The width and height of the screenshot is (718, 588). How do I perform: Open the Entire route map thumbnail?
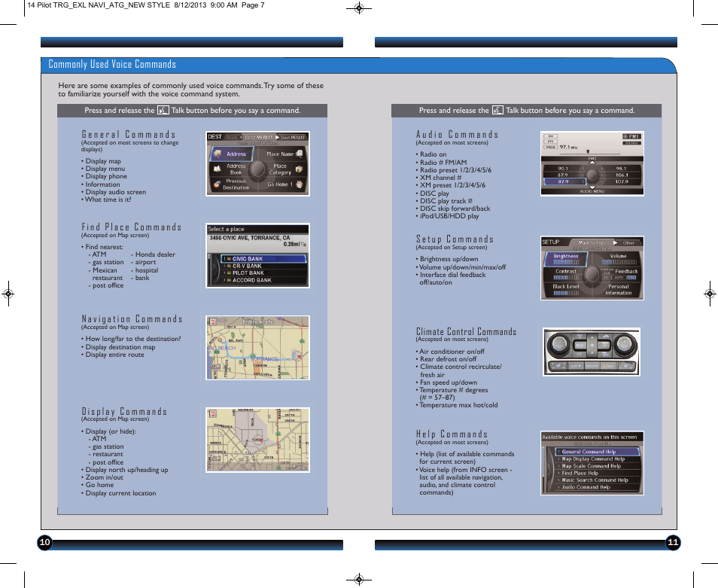[258, 348]
